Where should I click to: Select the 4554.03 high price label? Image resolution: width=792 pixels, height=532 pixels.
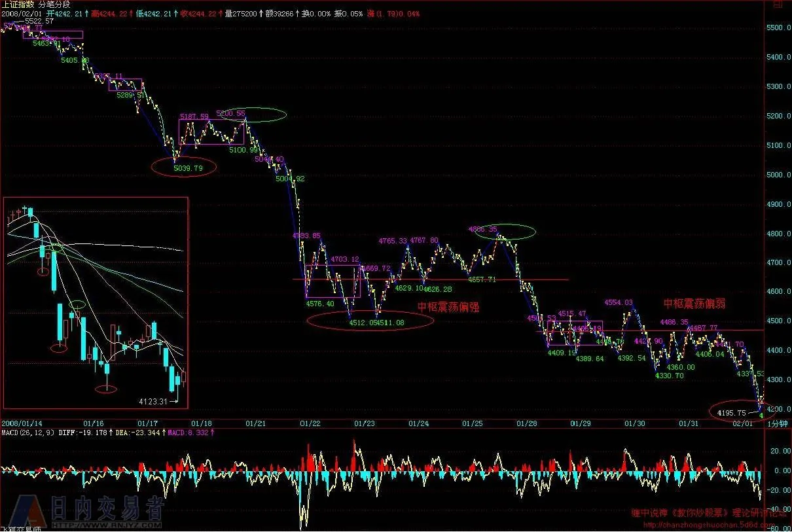[619, 302]
